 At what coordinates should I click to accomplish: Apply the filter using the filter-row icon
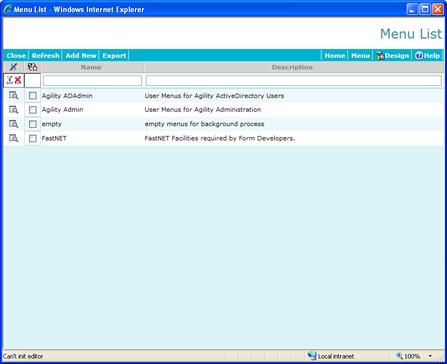point(10,80)
